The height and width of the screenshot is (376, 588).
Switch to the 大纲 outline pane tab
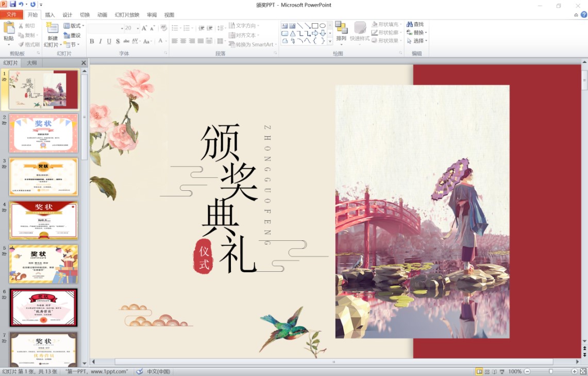click(x=32, y=63)
